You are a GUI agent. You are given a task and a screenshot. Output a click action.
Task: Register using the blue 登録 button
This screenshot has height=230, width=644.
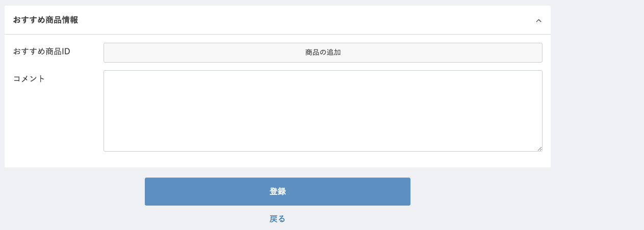(277, 191)
